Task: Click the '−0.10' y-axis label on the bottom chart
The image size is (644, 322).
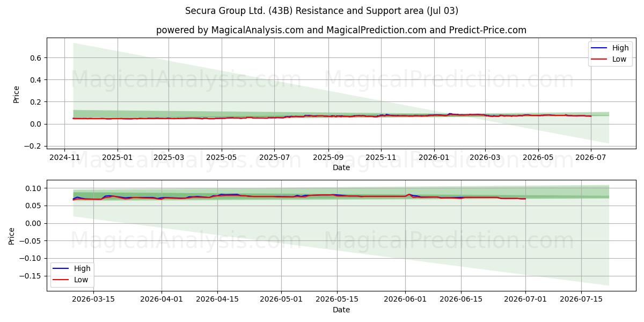Action: [32, 258]
